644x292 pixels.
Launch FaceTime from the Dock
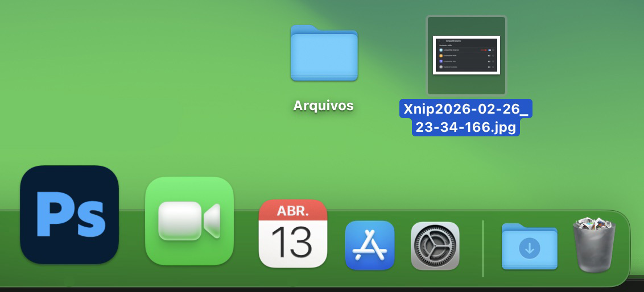(x=189, y=221)
